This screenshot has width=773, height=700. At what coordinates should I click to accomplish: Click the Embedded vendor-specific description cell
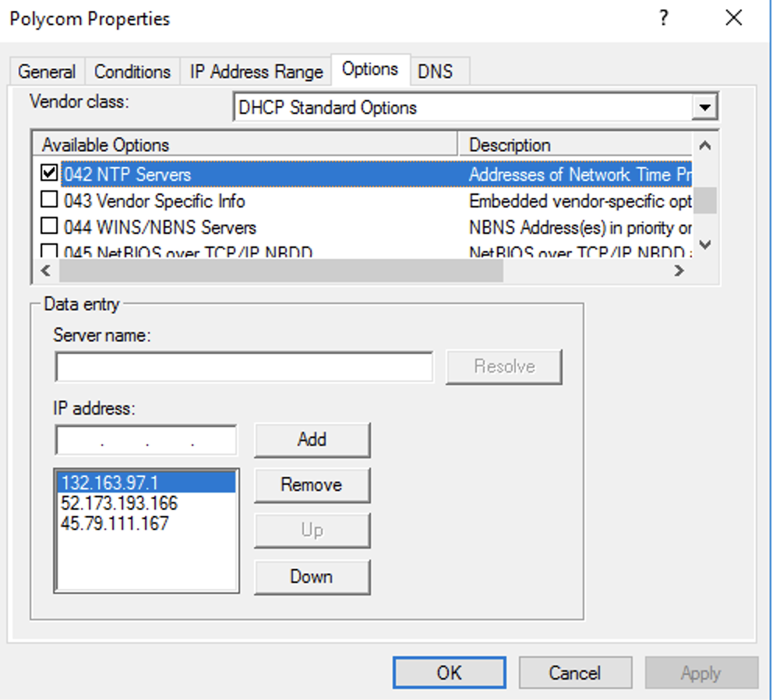click(580, 201)
